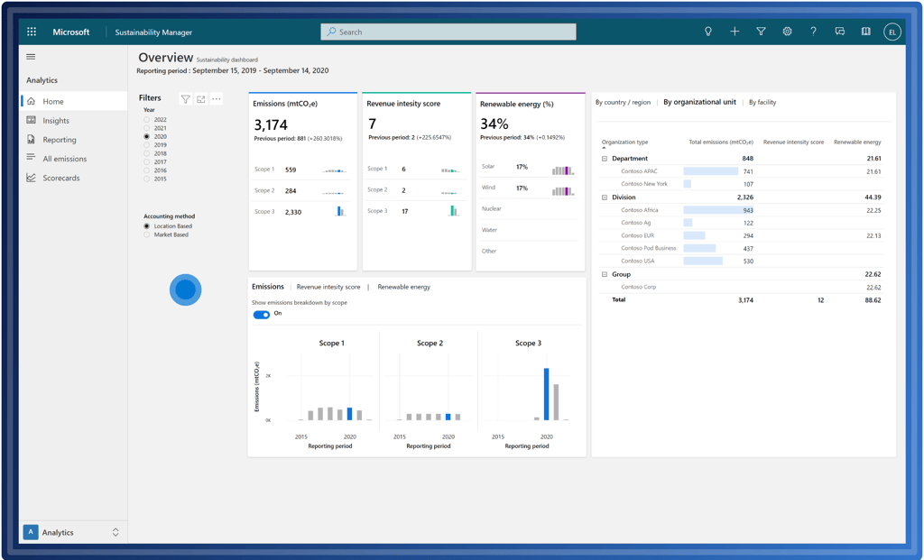
Task: Open Reporting in the sidebar
Action: 60,140
